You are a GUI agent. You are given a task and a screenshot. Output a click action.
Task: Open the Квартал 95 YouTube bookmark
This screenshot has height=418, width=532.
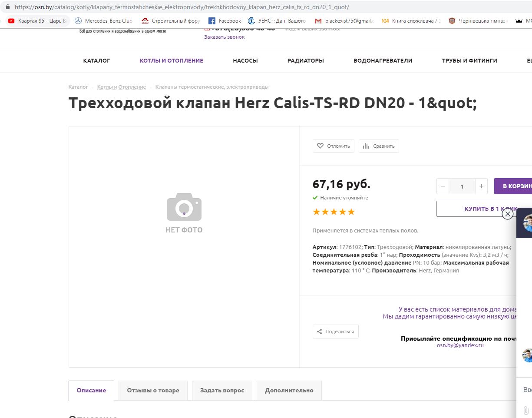37,20
